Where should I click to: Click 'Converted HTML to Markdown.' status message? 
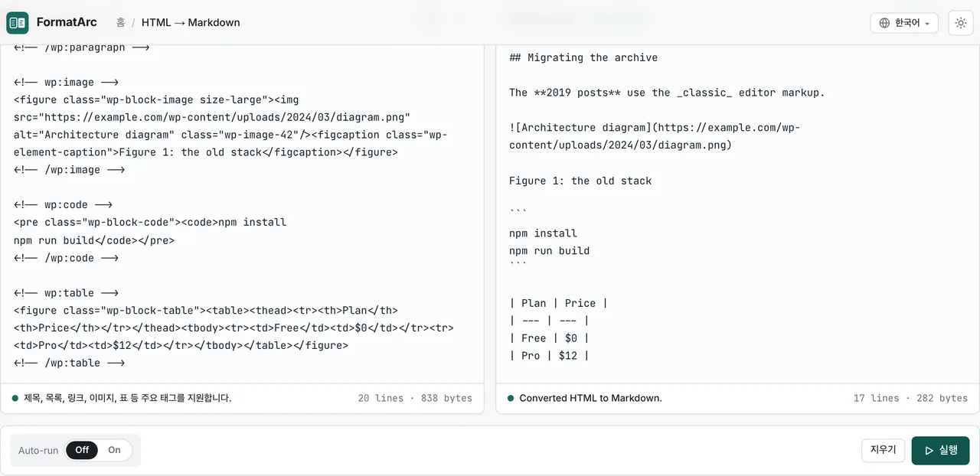coord(590,398)
